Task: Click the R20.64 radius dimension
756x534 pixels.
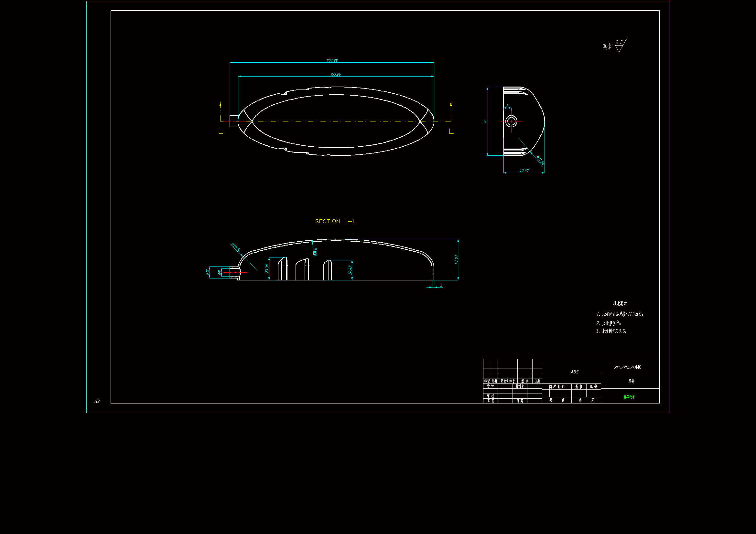Action: coord(235,247)
